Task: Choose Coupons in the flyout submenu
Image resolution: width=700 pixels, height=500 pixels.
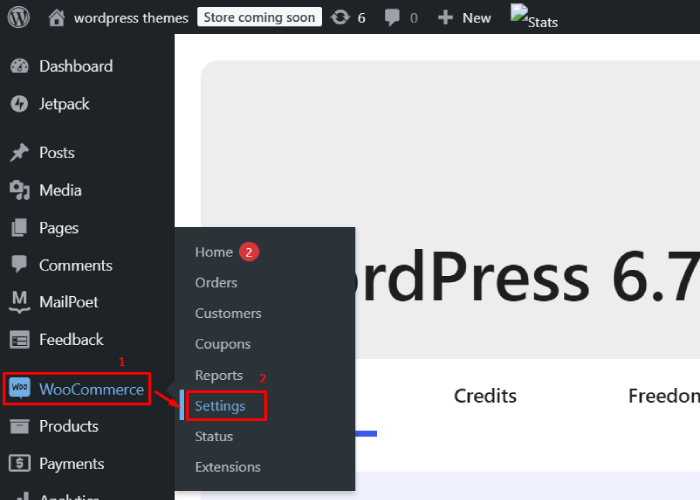Action: pos(222,344)
